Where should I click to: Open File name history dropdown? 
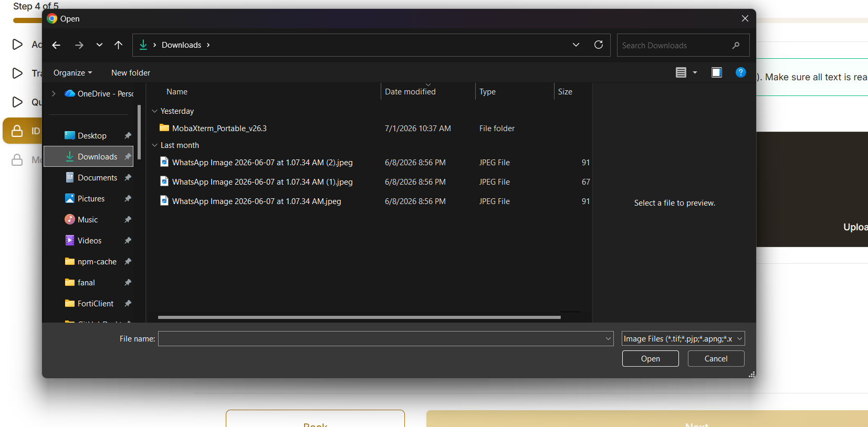609,339
